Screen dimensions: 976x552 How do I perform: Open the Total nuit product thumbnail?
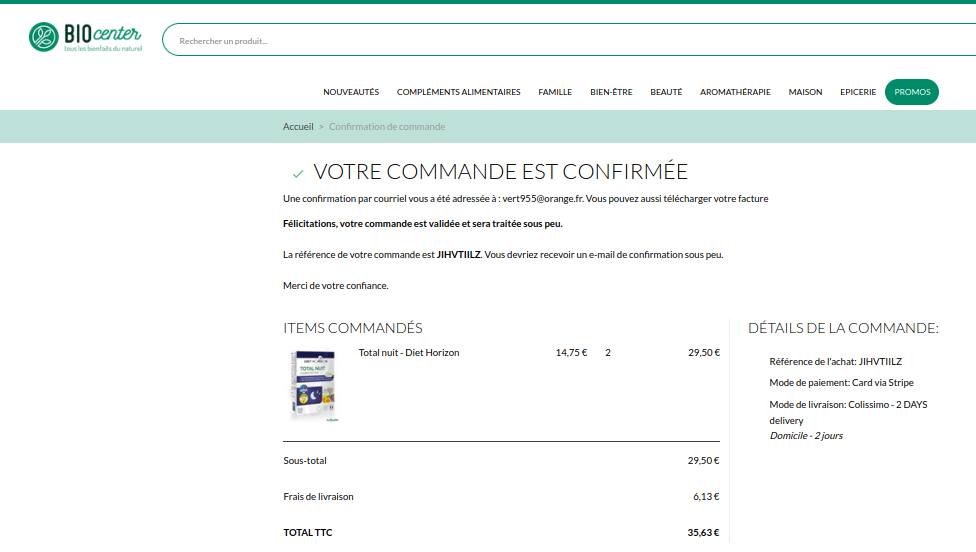tap(313, 387)
